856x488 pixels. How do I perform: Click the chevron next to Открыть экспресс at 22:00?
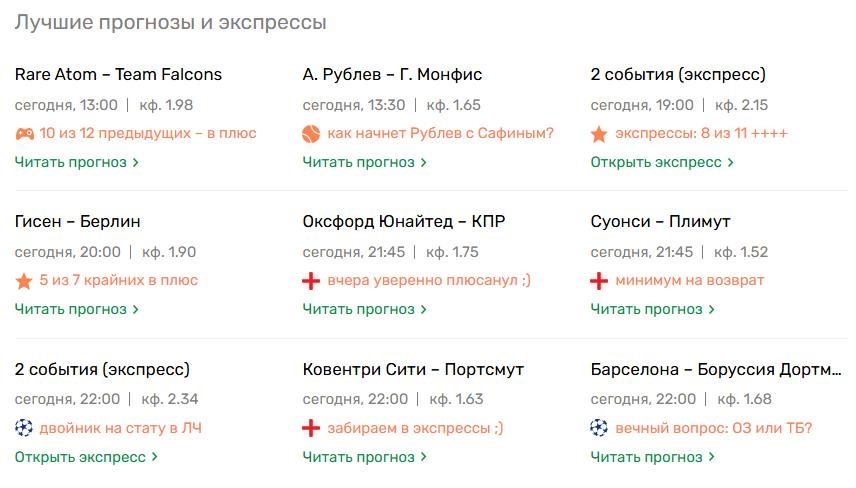pyautogui.click(x=154, y=457)
